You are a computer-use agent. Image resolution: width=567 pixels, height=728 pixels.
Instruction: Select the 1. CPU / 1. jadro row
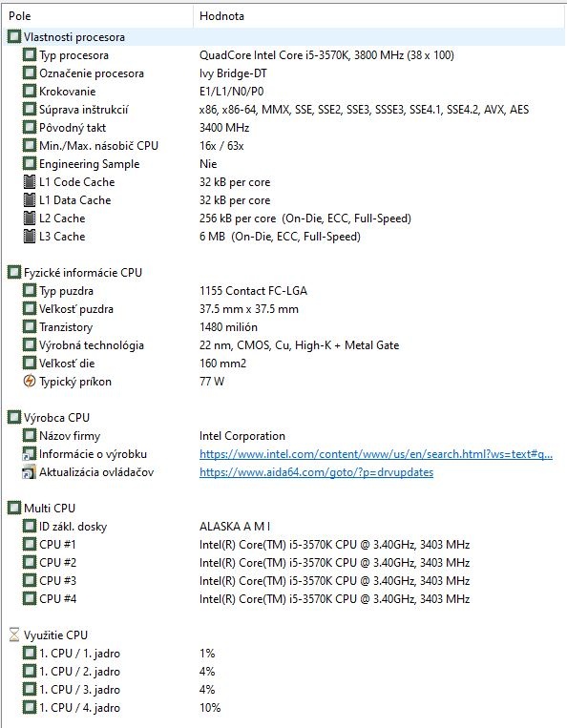(x=79, y=654)
